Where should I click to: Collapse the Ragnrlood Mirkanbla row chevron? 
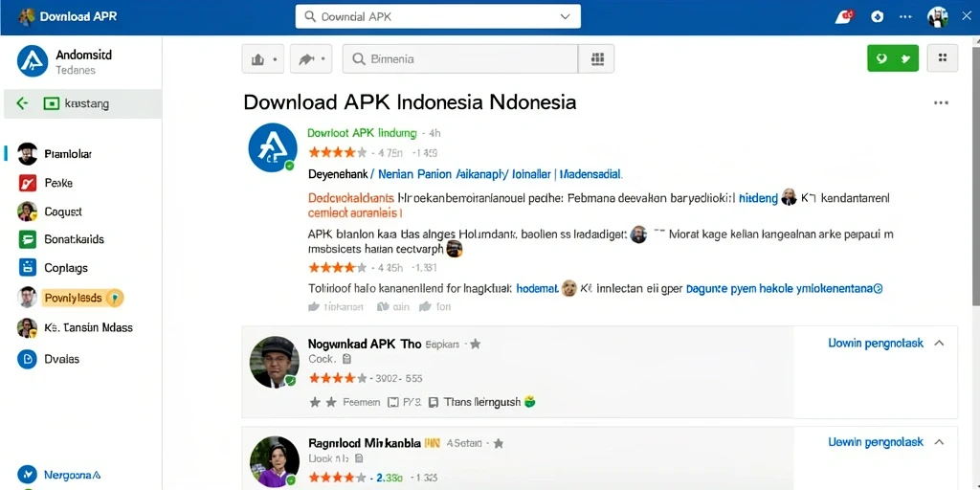(939, 442)
